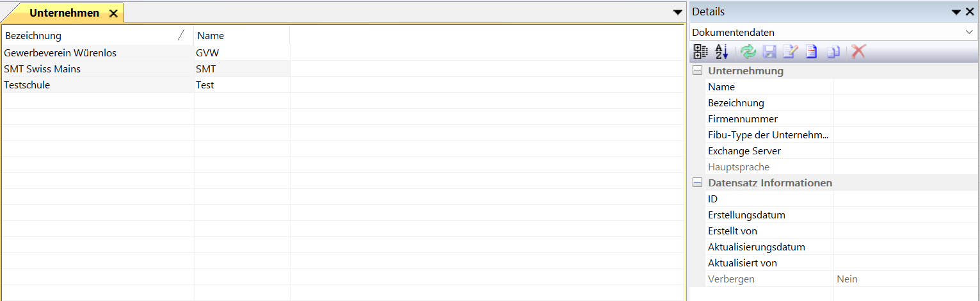Select the Gewerbeverein Würenlos row
Screen dimensions: 980x301
point(146,53)
